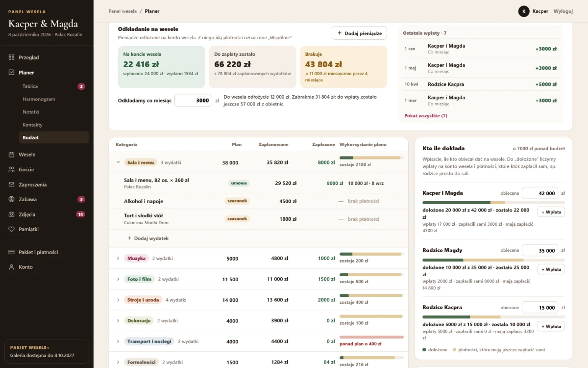588x368 pixels.
Task: Open Przegląd via its grid icon
Action: pos(11,57)
